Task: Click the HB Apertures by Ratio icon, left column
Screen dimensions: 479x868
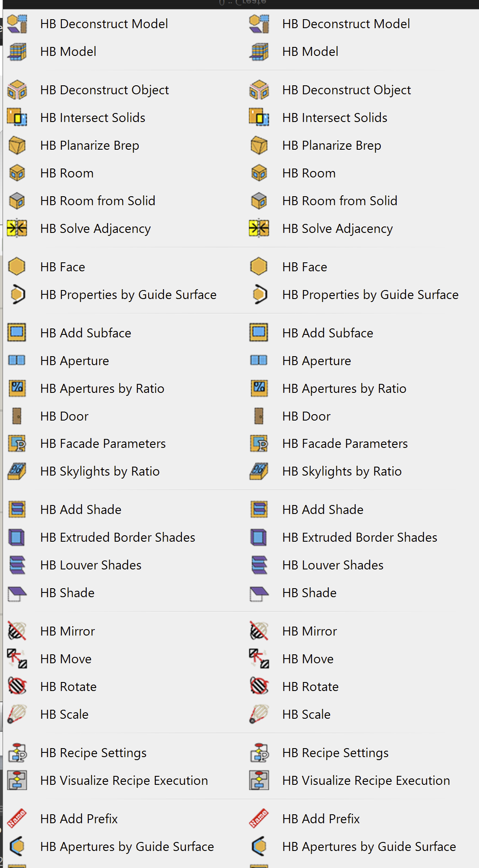Action: [17, 388]
